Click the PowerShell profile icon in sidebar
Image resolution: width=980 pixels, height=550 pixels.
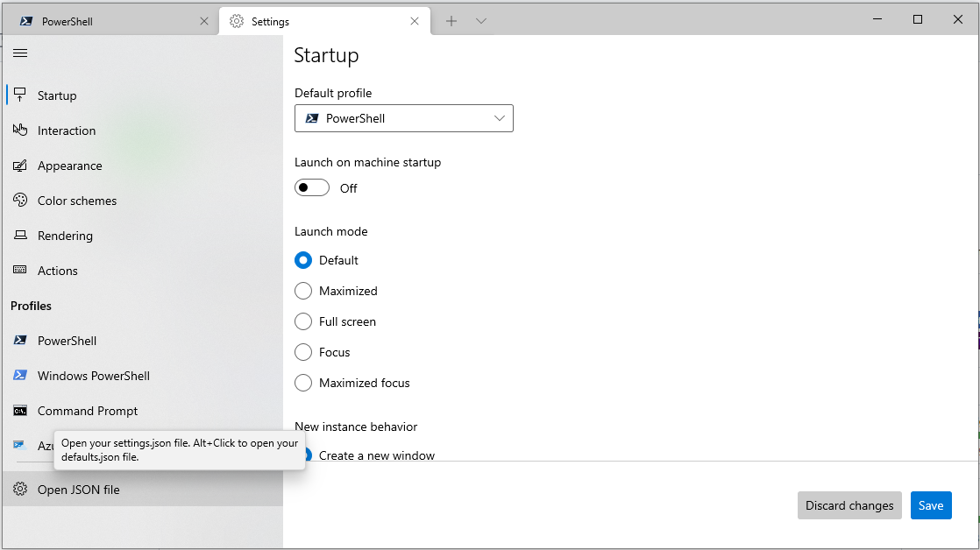click(x=20, y=340)
